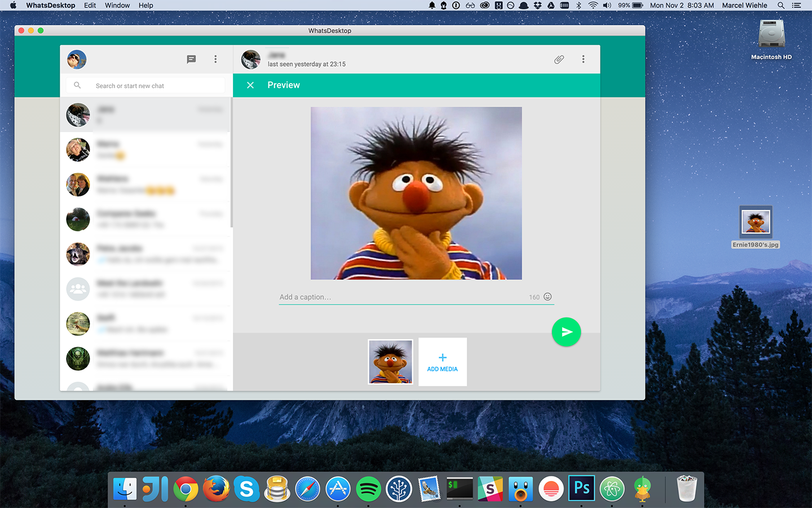Open the Window menu
This screenshot has height=508, width=812.
117,5
